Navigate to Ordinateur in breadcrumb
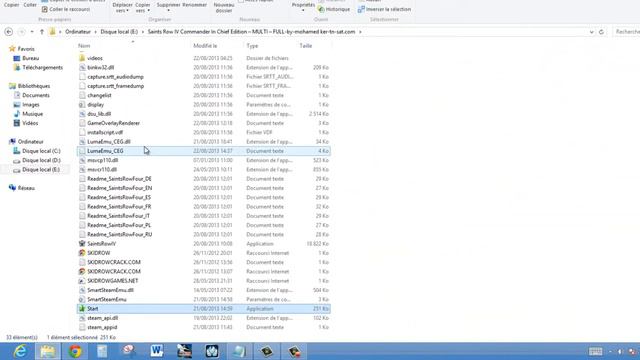Screen dimensions: 640x360 [x=78, y=31]
